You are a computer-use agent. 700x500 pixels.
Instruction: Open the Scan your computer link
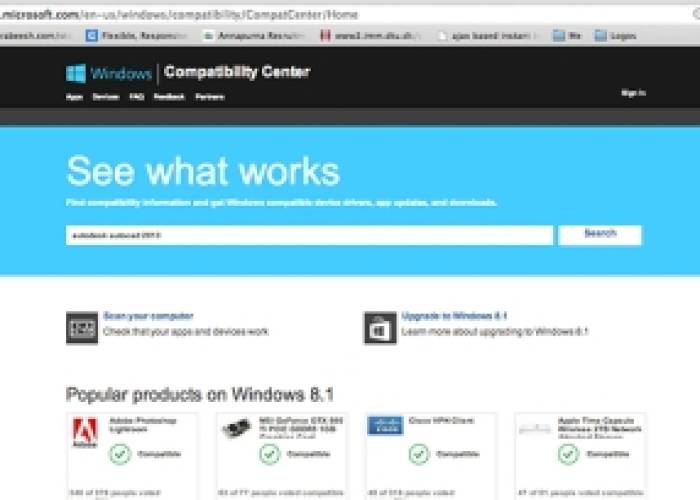tap(148, 316)
